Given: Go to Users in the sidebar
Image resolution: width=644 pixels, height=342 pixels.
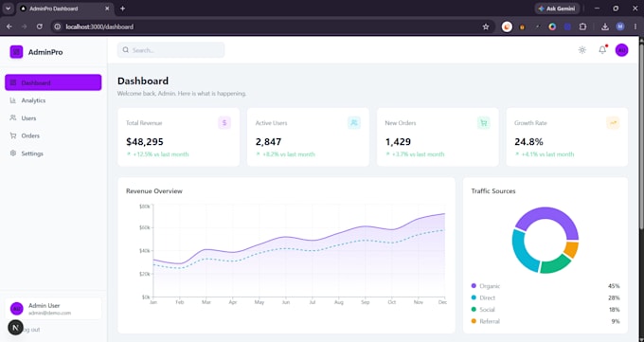Looking at the screenshot, I should [x=53, y=118].
